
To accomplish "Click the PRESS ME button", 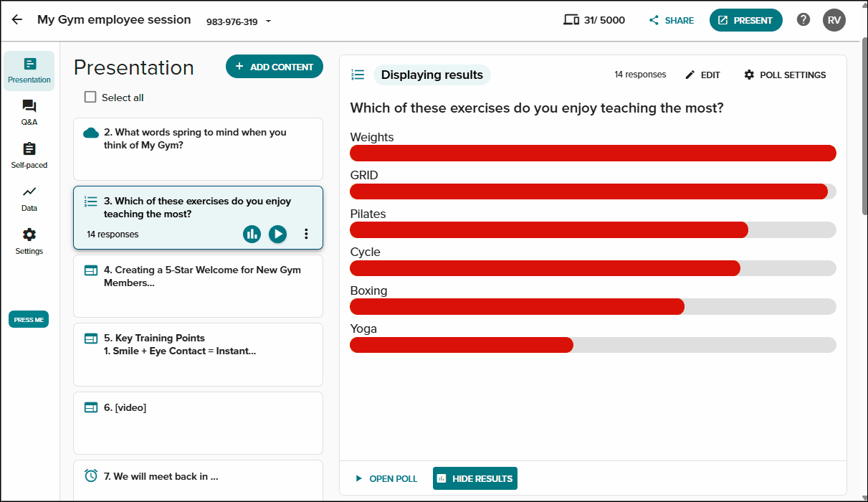I will pyautogui.click(x=29, y=320).
